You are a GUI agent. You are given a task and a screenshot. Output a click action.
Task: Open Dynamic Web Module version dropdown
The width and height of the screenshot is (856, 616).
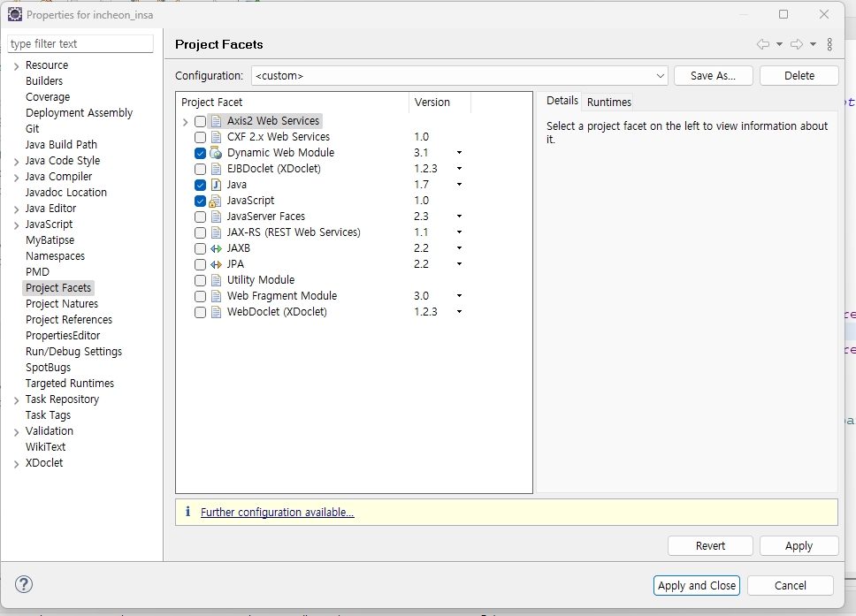pos(459,153)
